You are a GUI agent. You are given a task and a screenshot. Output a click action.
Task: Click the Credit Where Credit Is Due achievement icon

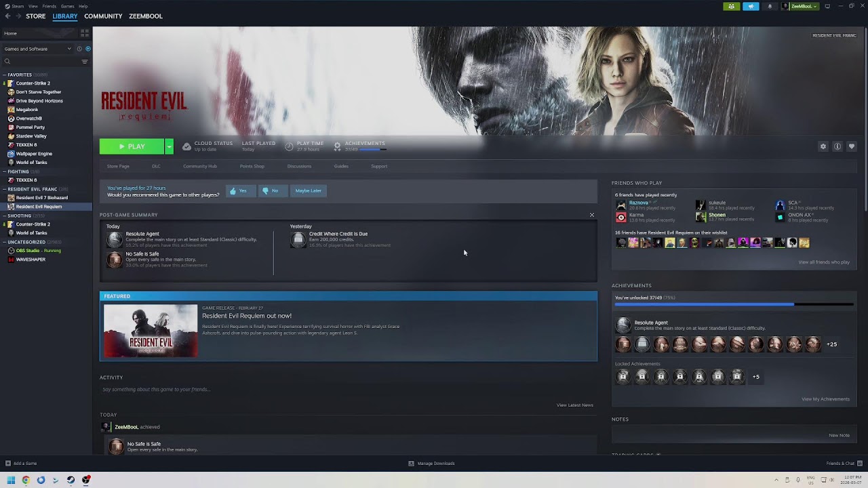(x=298, y=239)
